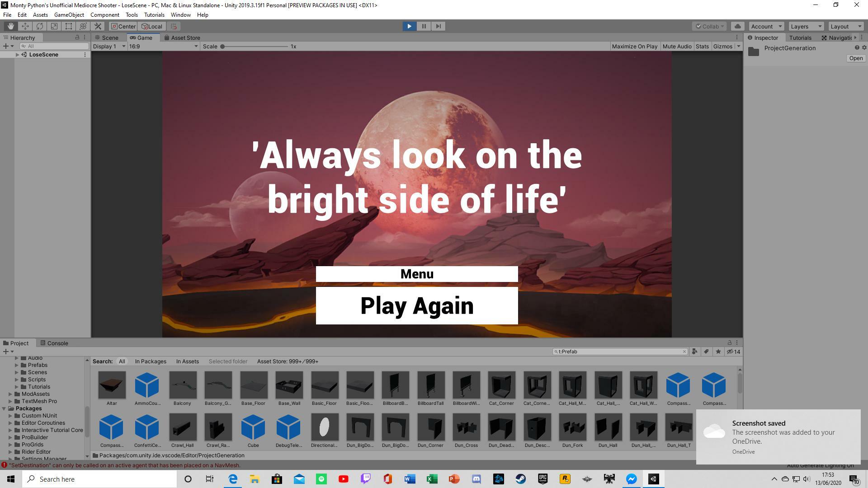This screenshot has width=868, height=488.
Task: Select the Rotate tool
Action: tap(39, 26)
